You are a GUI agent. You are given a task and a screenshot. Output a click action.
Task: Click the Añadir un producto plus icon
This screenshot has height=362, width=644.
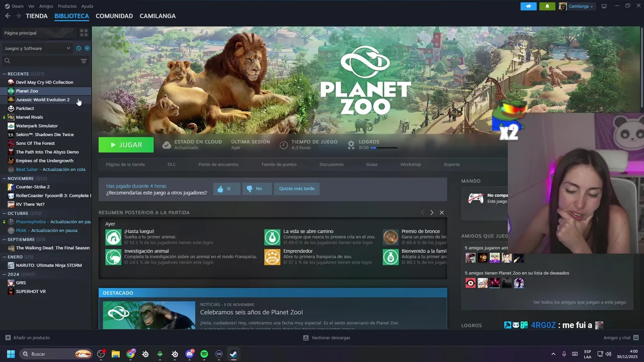(8, 338)
